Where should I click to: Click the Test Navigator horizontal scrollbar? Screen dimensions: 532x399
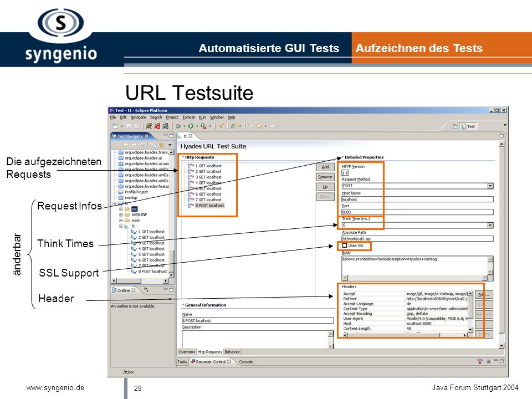point(140,280)
